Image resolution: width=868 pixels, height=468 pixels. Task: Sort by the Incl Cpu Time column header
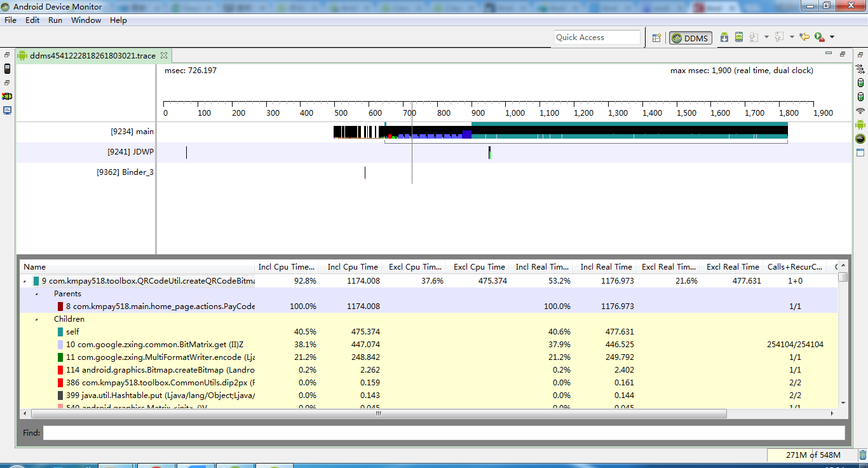[352, 267]
